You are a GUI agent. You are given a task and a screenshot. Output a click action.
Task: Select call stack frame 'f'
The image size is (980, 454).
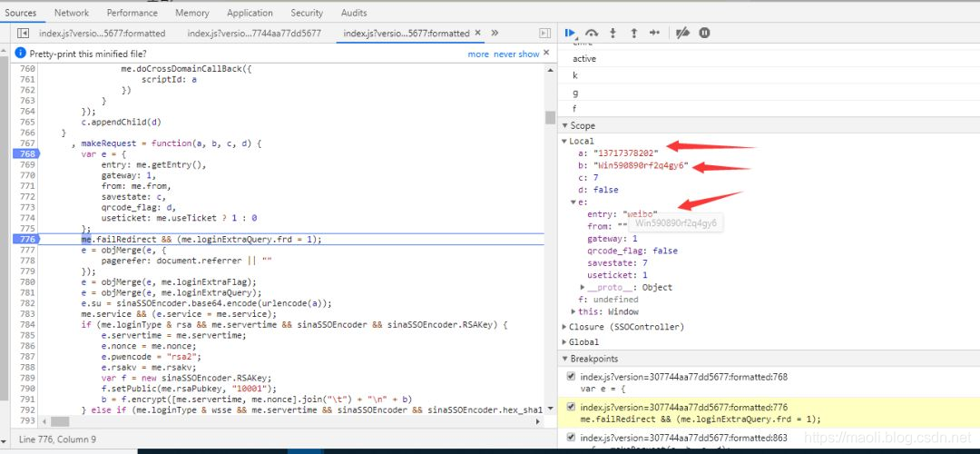click(x=574, y=109)
